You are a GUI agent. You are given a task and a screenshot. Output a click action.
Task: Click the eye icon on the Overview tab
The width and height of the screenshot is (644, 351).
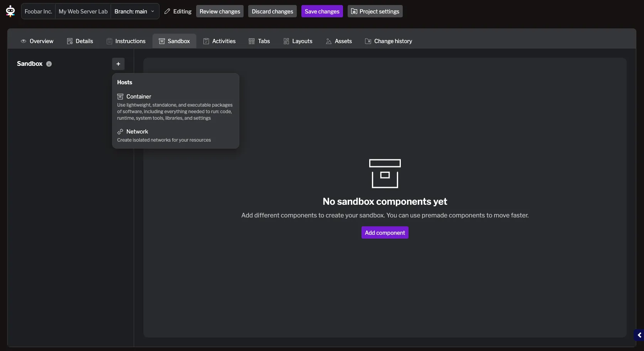(x=24, y=41)
